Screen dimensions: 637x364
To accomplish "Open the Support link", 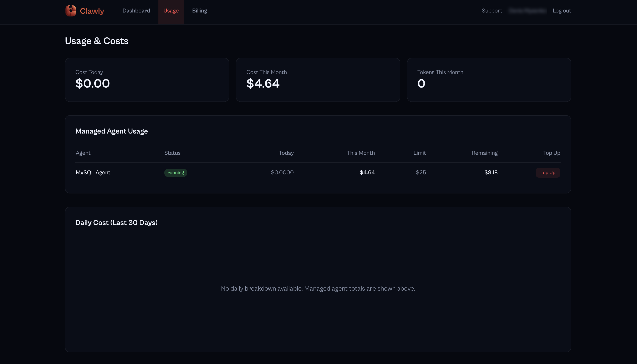I will click(492, 11).
